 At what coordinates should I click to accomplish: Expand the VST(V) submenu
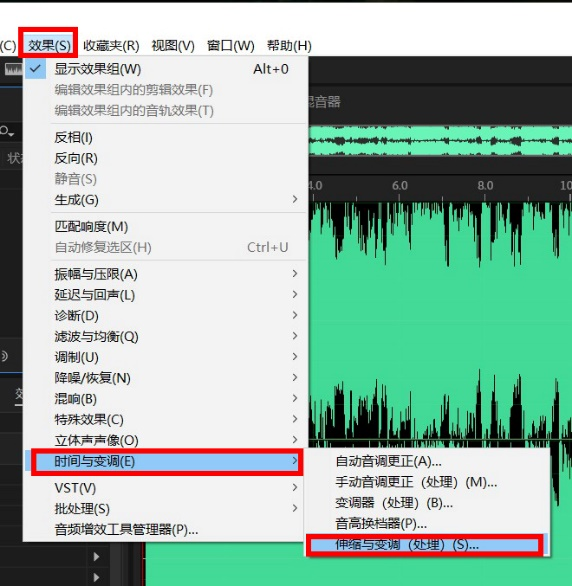[x=165, y=488]
